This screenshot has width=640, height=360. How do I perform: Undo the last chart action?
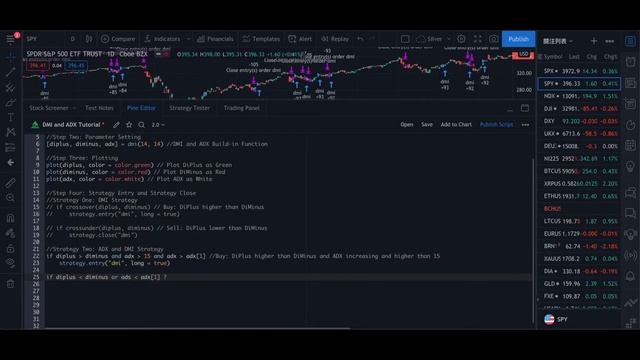[360, 39]
